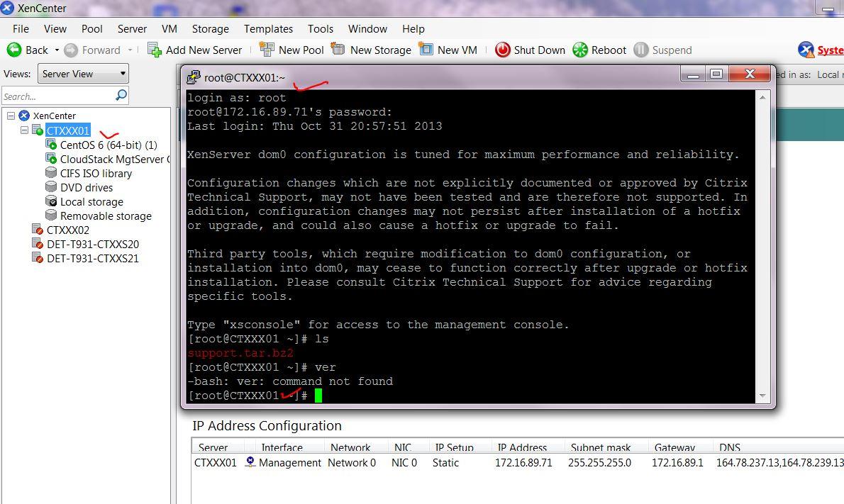This screenshot has height=504, width=844.
Task: Click the CentOS 6 VM running icon
Action: click(x=51, y=145)
